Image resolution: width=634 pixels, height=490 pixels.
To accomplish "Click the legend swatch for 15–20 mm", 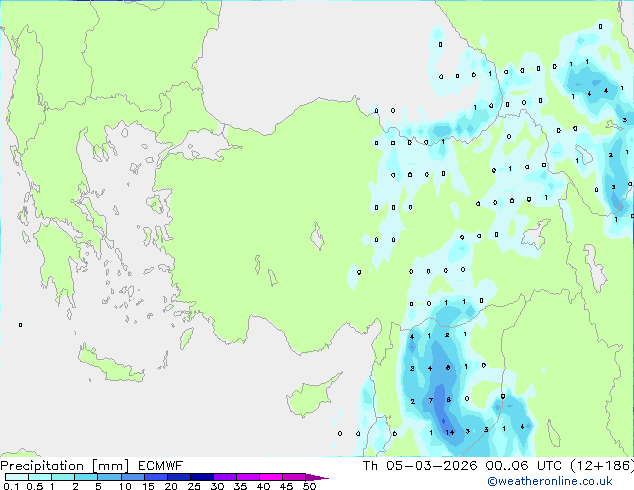I will (x=156, y=477).
